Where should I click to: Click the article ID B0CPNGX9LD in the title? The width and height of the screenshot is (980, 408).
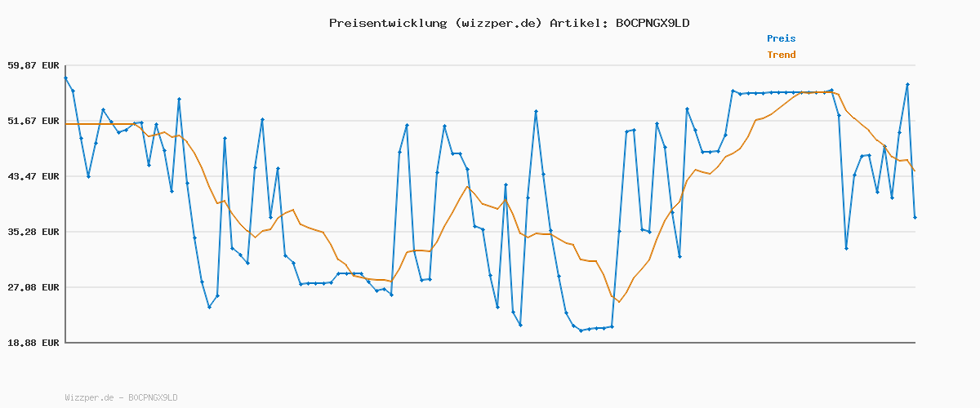point(652,23)
